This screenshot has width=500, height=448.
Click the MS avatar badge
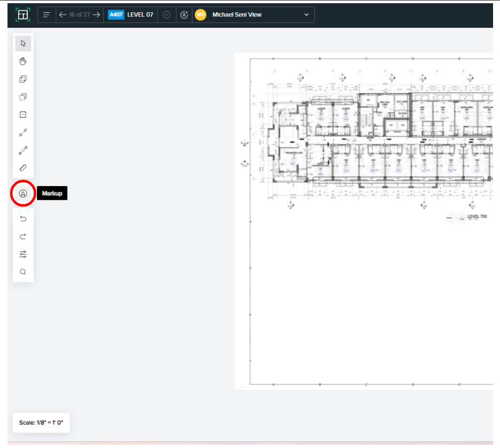point(200,14)
